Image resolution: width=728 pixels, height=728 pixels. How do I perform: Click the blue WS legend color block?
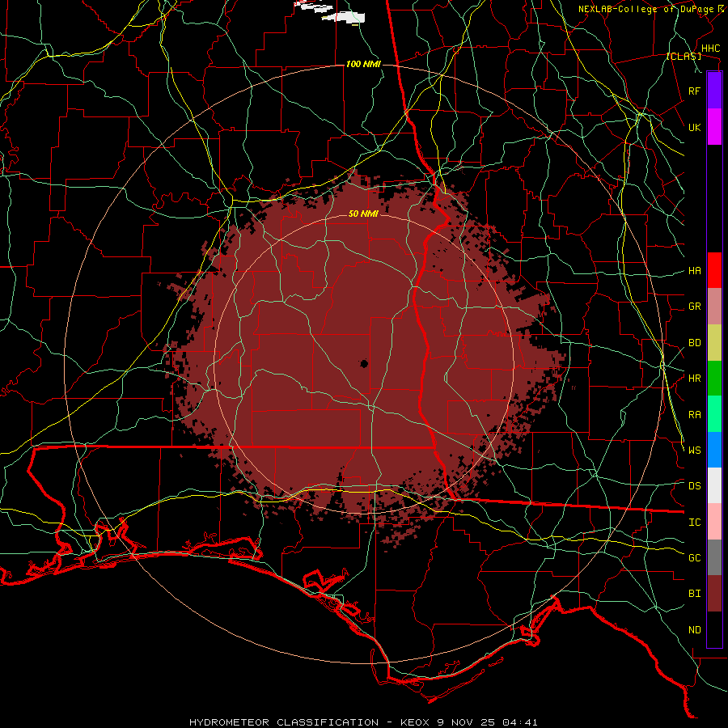[714, 450]
